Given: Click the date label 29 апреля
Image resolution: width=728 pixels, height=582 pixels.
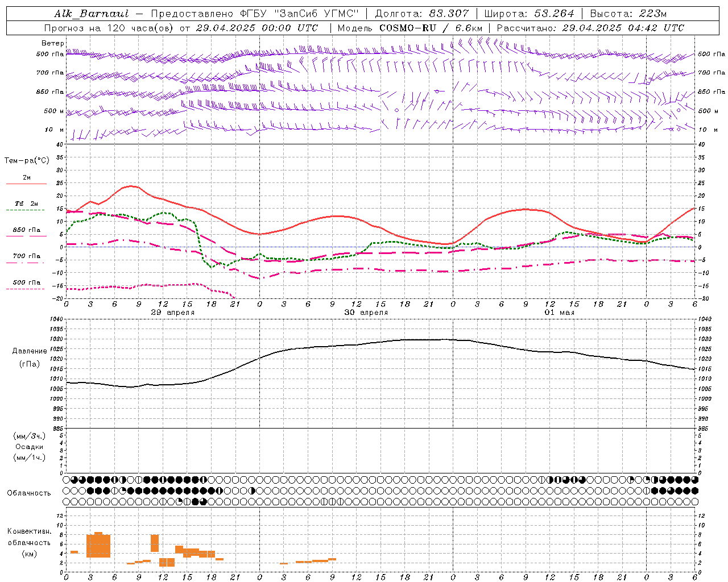Looking at the screenshot, I should click(172, 313).
